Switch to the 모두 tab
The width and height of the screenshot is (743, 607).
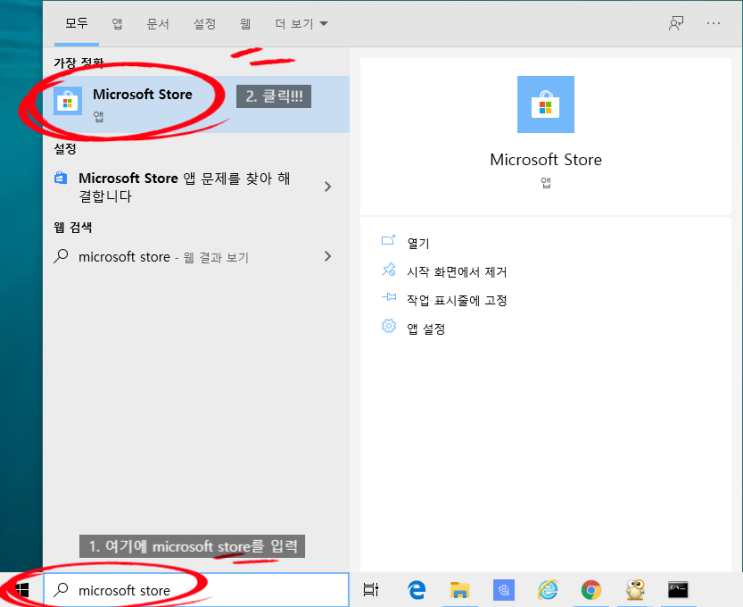pyautogui.click(x=76, y=23)
